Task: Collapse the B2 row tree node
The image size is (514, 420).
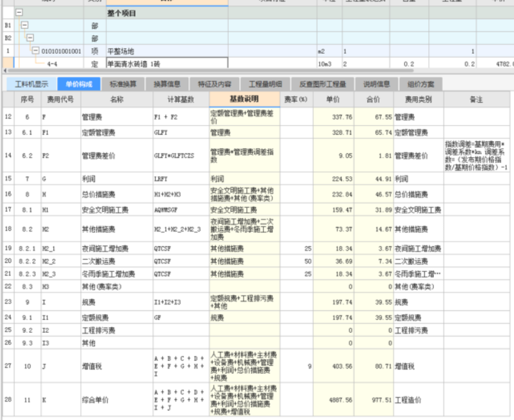Action: tap(30, 38)
